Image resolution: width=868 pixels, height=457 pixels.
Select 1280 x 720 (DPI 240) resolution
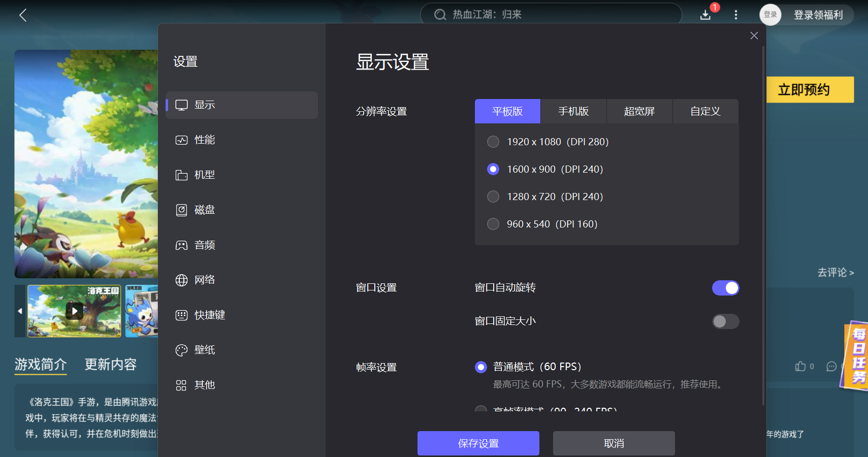(x=493, y=197)
